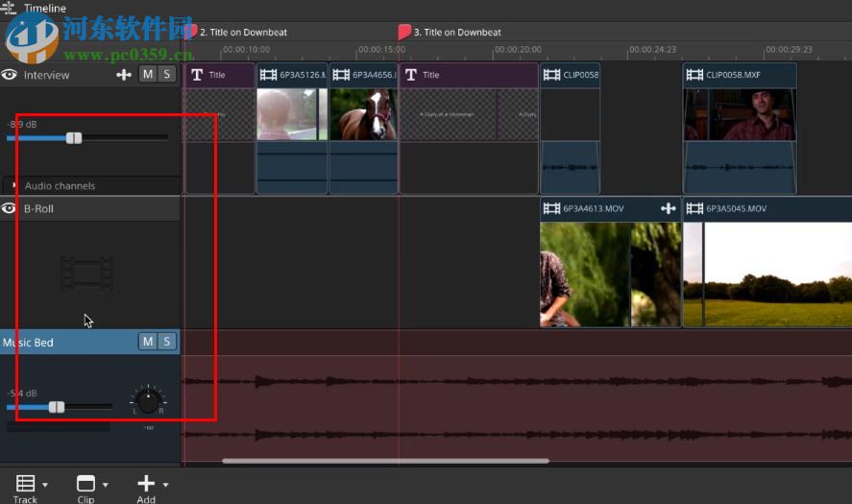Select the 6P3A5045.MOV B-Roll clip
This screenshot has width=852, height=504.
tap(767, 262)
